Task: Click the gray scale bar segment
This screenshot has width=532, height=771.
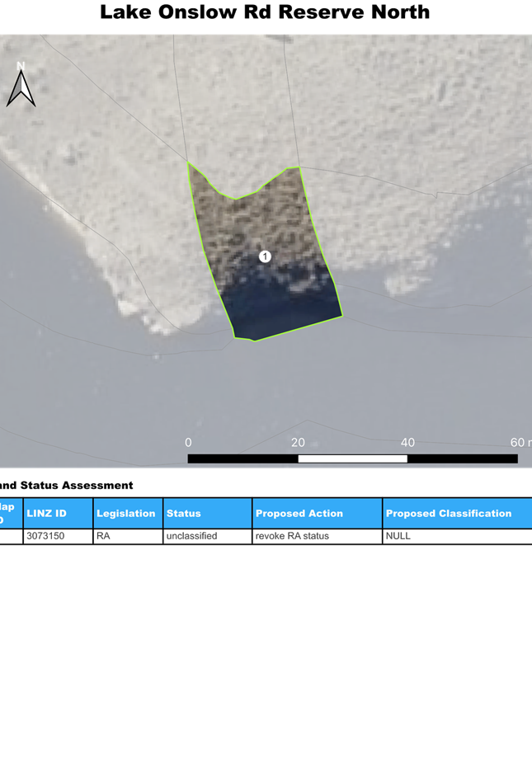Action: 352,458
